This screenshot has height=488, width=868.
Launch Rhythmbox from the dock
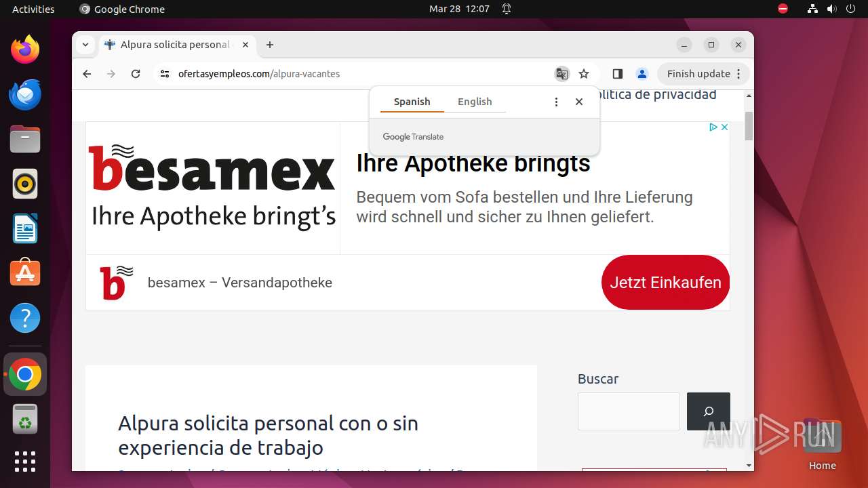(x=25, y=184)
